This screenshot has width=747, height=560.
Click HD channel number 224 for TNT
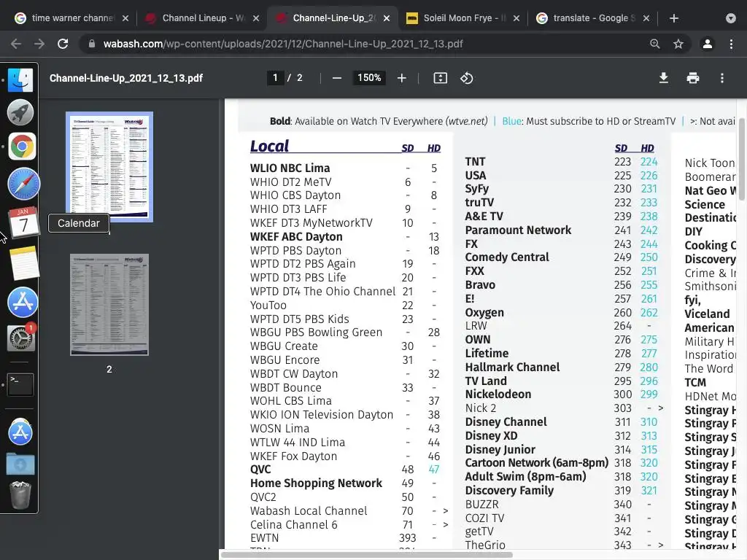point(649,162)
